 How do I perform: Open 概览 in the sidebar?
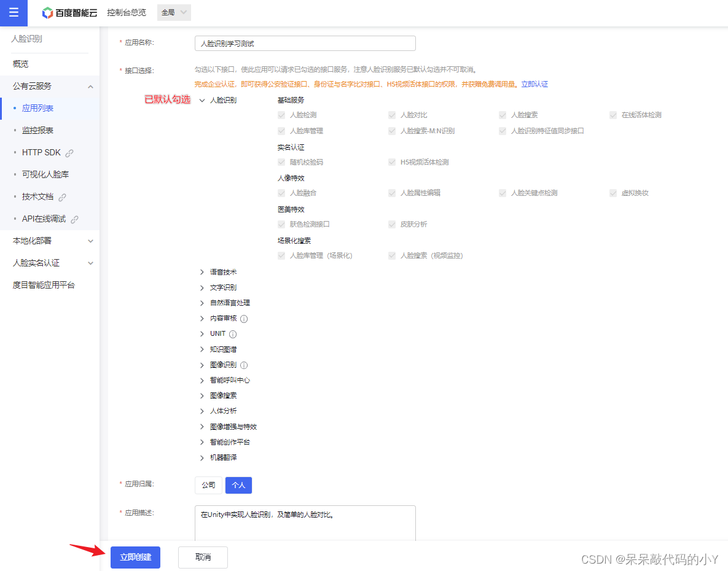coord(20,64)
